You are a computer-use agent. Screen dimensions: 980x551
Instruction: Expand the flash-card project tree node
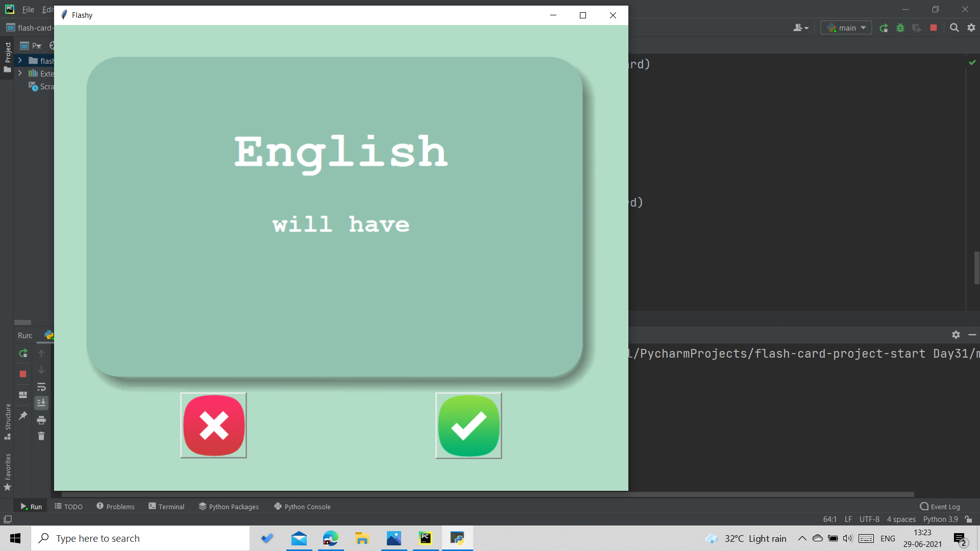(x=19, y=60)
